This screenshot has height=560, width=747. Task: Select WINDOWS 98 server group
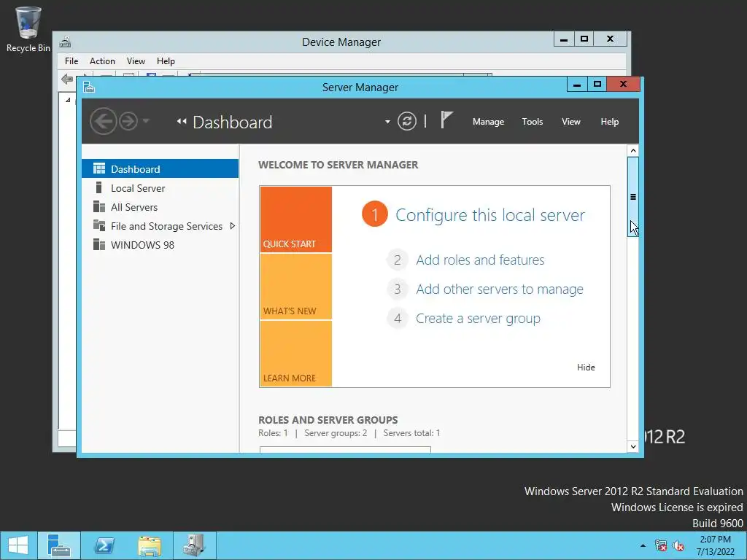point(160,245)
